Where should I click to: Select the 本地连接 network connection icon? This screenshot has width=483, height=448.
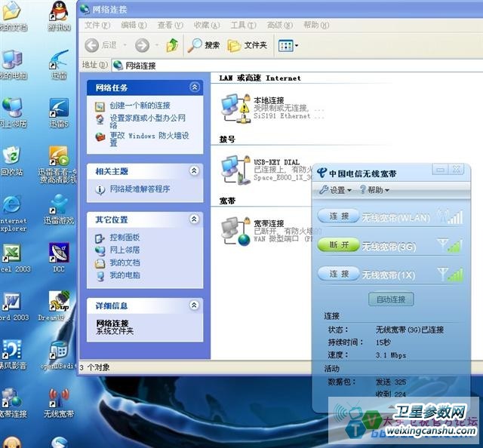coord(235,109)
